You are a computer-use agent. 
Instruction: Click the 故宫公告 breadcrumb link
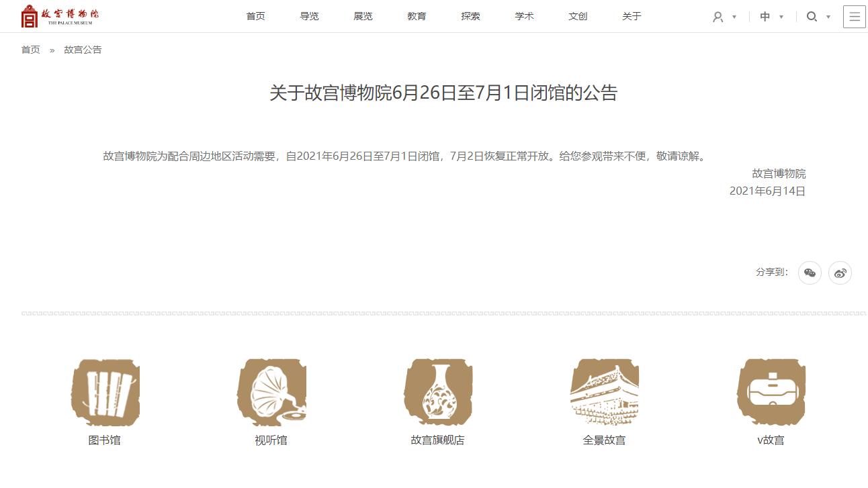[83, 50]
